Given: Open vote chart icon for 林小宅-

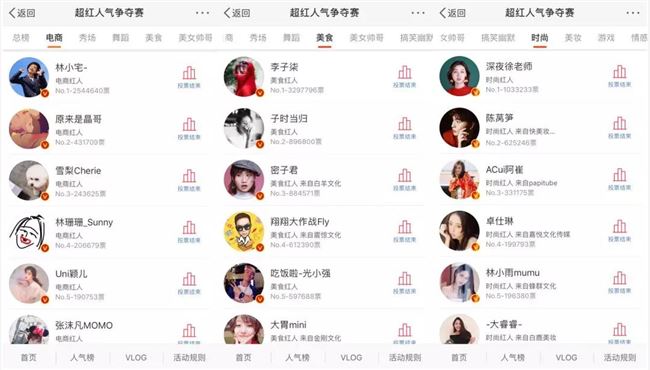Looking at the screenshot, I should pos(189,77).
